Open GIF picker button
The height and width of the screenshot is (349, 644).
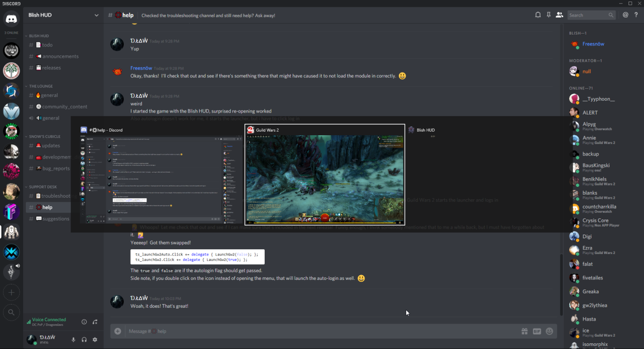(537, 331)
